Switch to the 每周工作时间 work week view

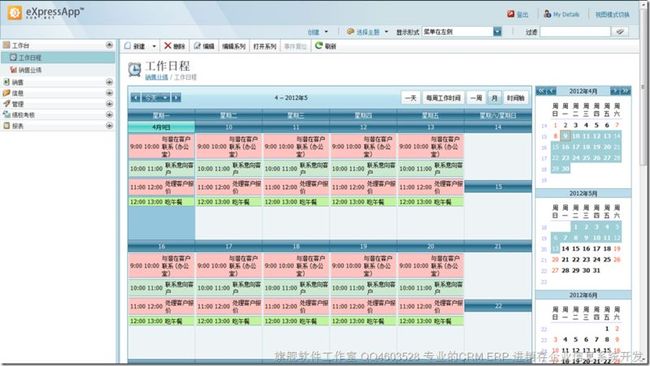tap(443, 98)
